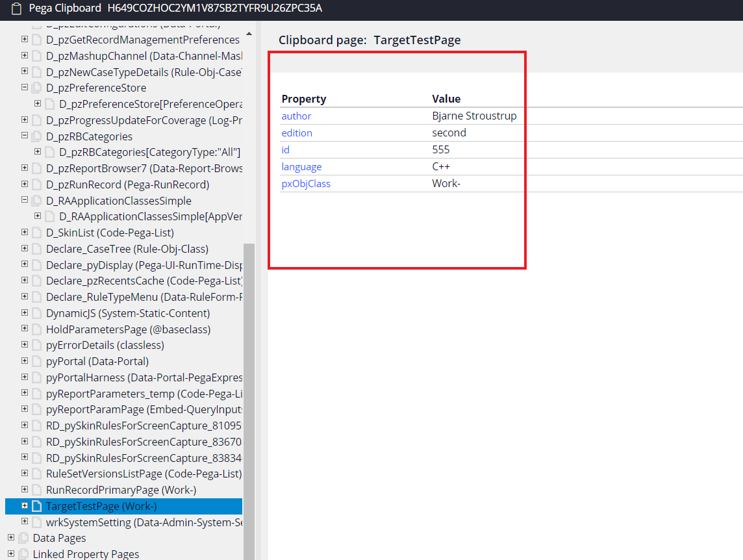The height and width of the screenshot is (560, 743).
Task: Click pages icon beside D_pzRBCategories
Action: pyautogui.click(x=36, y=136)
